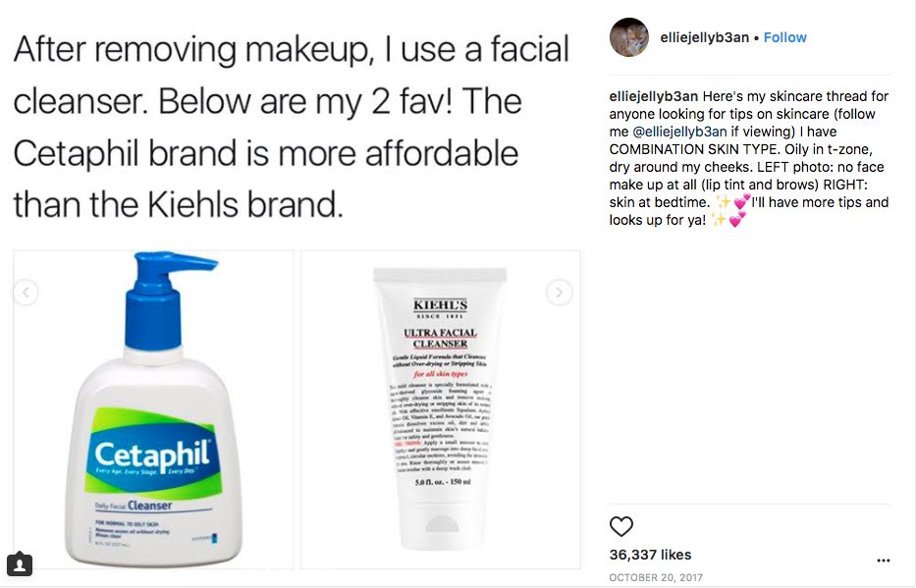Click the heart like icon
Image resolution: width=916 pixels, height=588 pixels.
[x=621, y=526]
